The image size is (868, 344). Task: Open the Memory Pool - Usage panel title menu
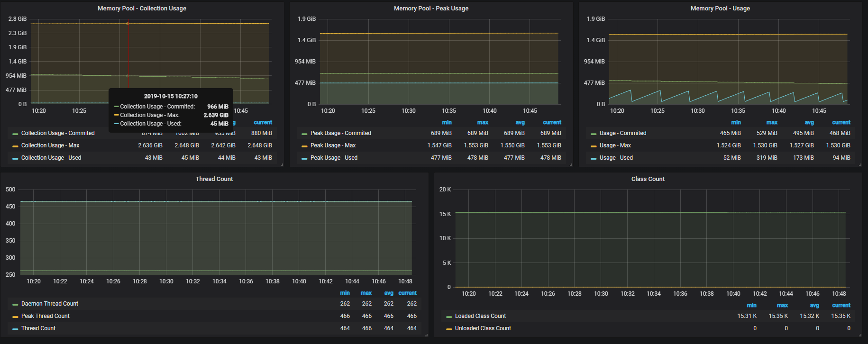coord(720,9)
